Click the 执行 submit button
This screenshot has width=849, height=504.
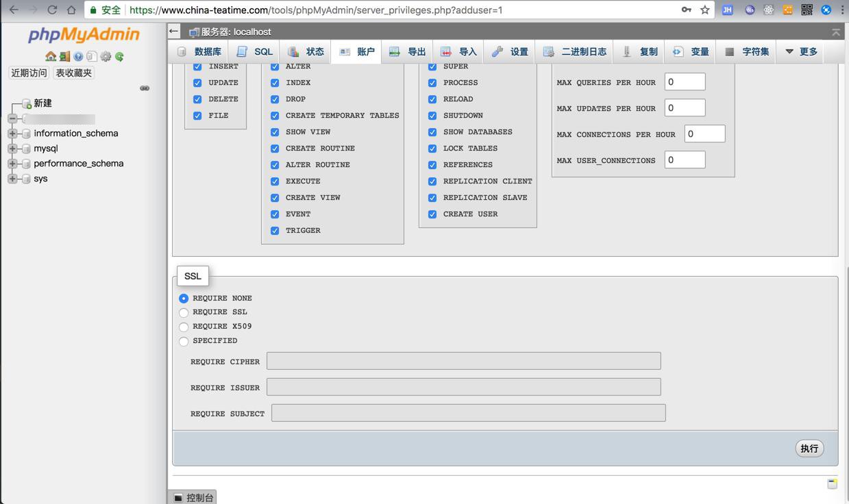pyautogui.click(x=809, y=449)
